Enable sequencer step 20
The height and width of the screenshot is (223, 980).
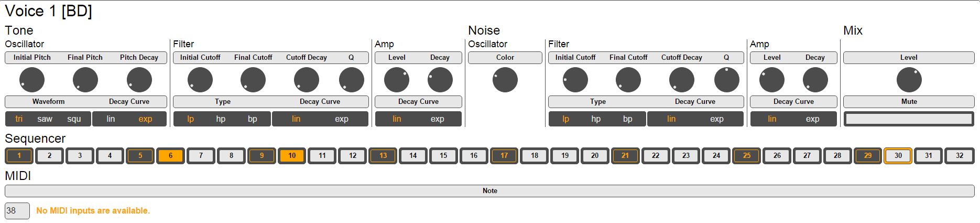click(x=595, y=156)
